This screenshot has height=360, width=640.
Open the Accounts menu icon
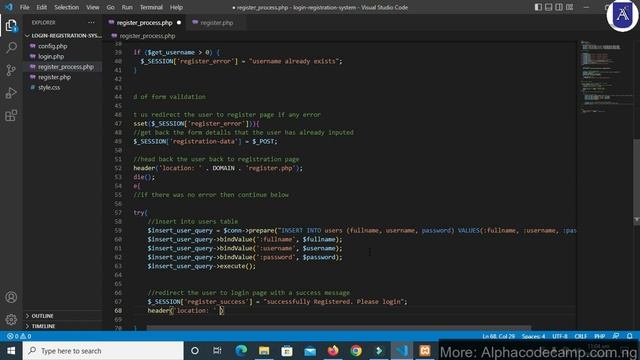[11, 297]
